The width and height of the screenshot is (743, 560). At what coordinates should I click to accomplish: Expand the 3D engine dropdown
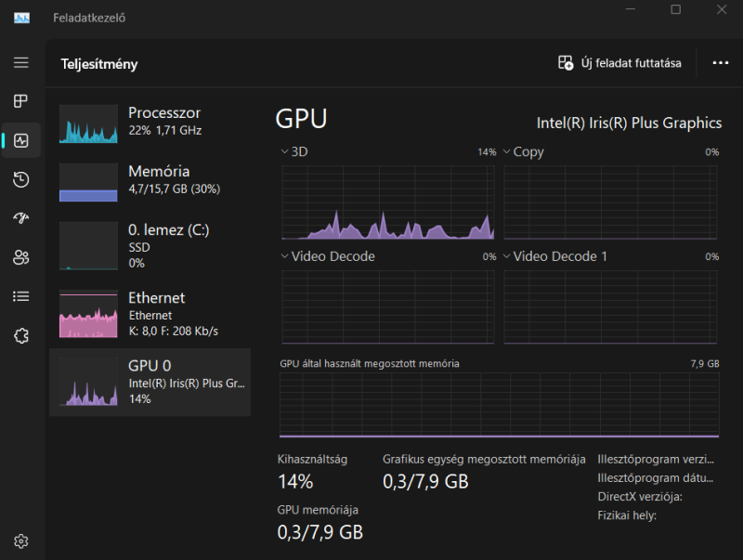click(x=294, y=151)
